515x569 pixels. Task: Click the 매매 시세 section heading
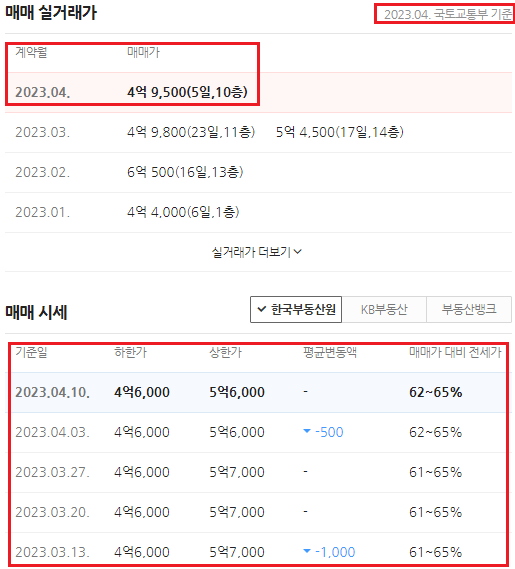[x=36, y=312]
